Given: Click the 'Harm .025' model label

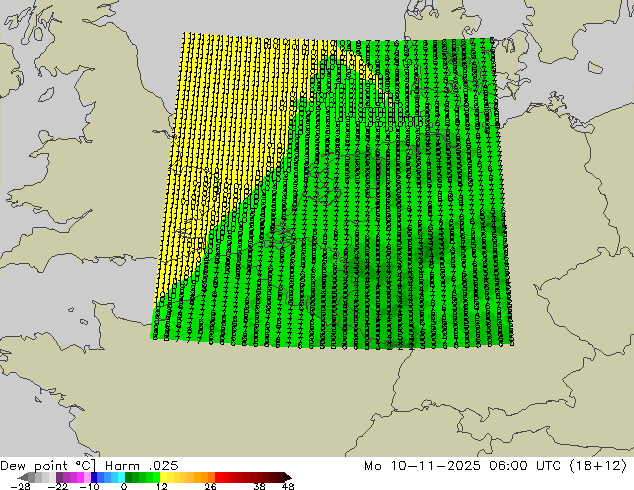Looking at the screenshot, I should 142,466.
